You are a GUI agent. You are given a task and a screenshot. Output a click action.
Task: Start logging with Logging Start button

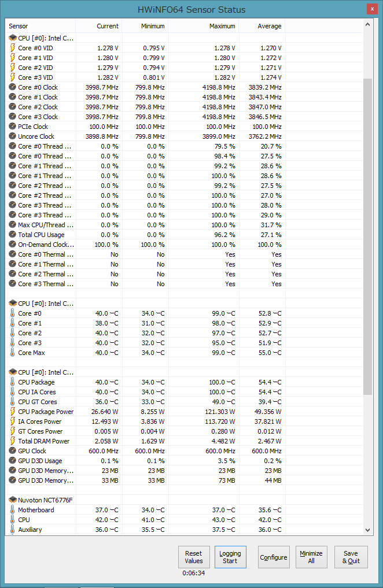tap(230, 557)
